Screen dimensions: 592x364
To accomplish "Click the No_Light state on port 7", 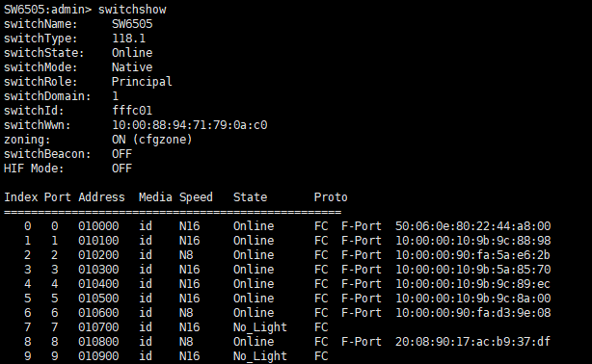I will (260, 327).
